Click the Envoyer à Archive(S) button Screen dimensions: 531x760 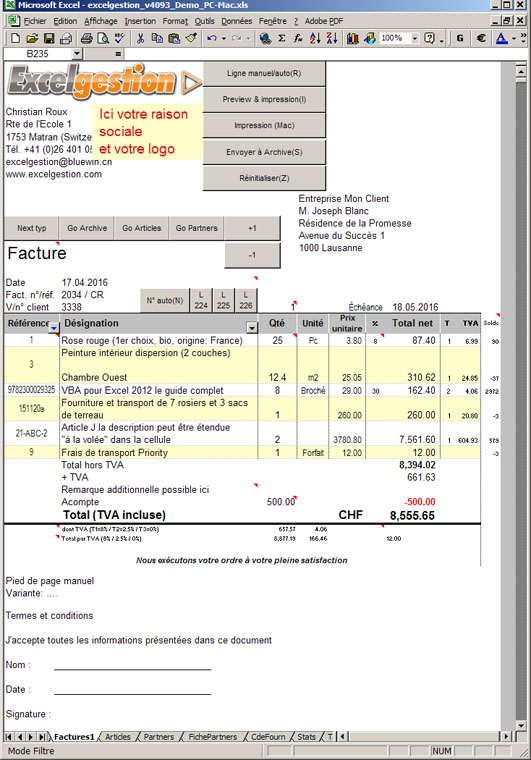click(x=264, y=152)
